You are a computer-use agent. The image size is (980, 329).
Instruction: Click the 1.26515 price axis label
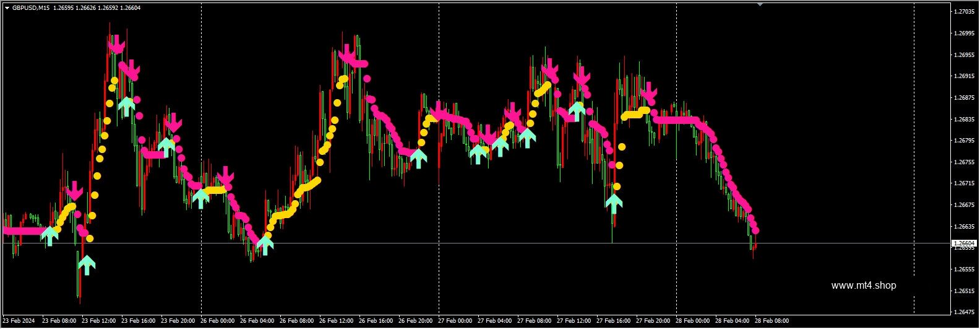(x=965, y=291)
